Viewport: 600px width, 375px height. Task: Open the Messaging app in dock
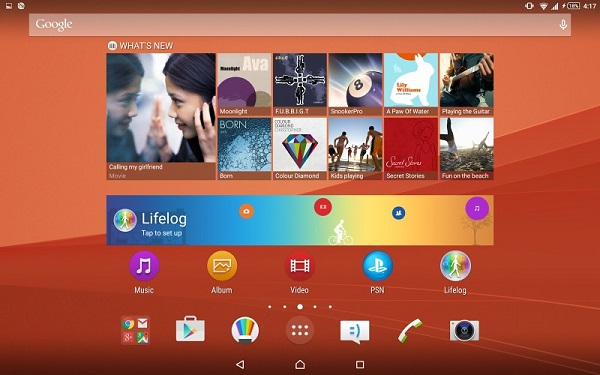[355, 331]
